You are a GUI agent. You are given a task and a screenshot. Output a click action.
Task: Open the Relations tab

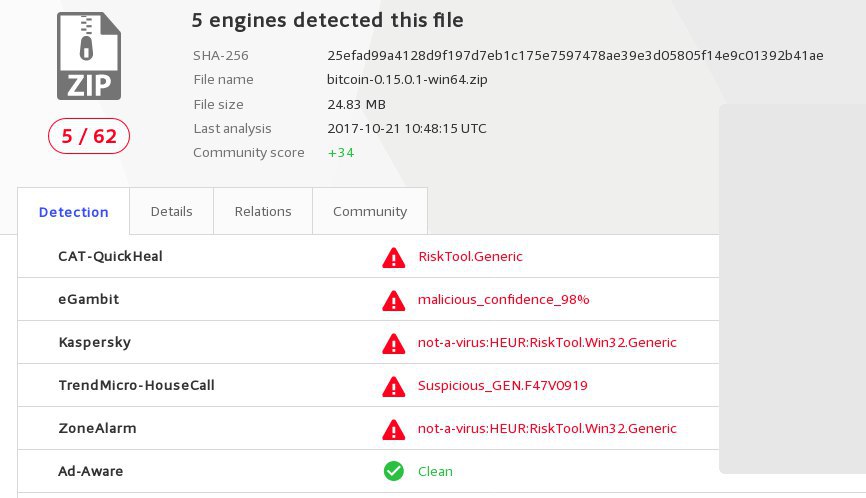click(263, 211)
